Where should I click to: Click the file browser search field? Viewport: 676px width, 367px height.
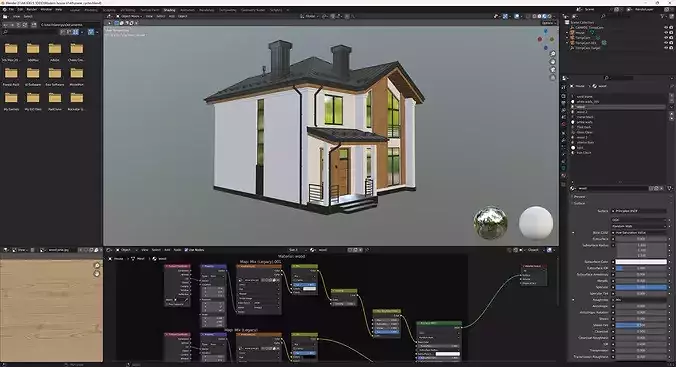(x=30, y=32)
